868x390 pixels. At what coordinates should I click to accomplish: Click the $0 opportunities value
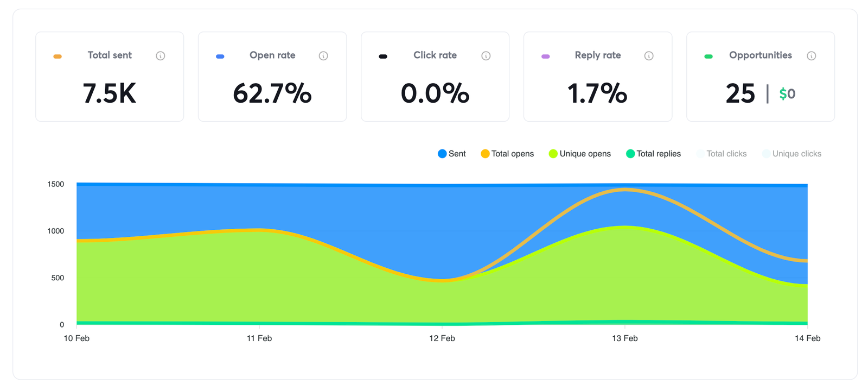787,94
